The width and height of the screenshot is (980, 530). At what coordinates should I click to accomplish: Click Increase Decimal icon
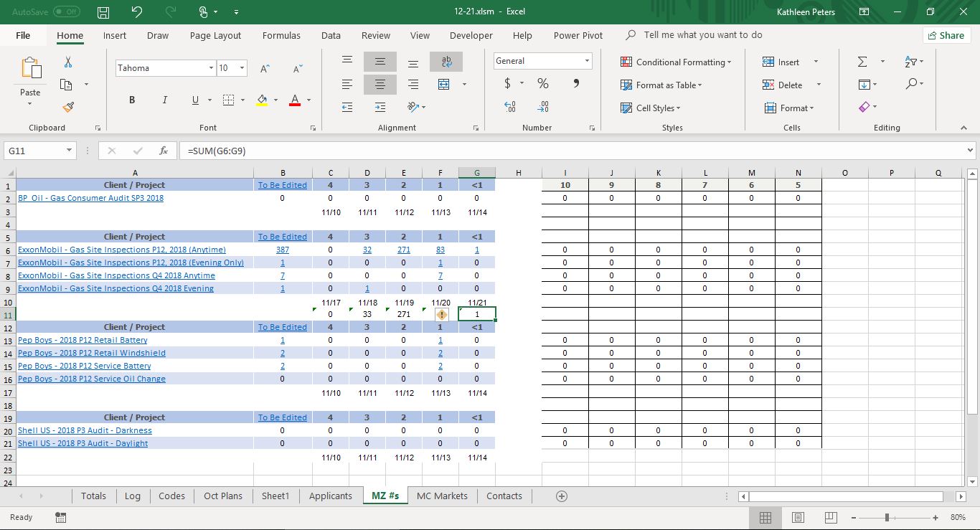click(510, 107)
